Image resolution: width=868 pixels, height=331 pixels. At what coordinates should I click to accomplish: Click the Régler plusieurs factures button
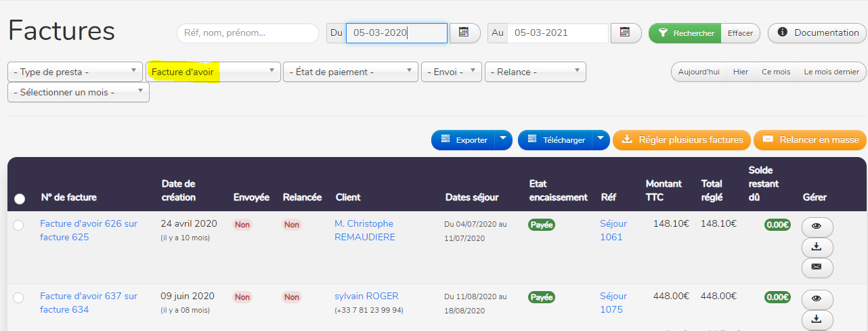coord(682,139)
